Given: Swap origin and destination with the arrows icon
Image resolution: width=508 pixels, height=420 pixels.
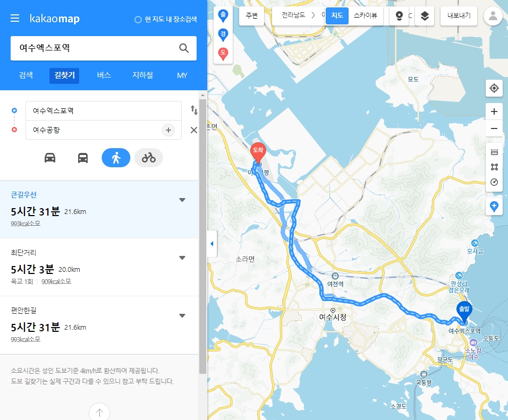Looking at the screenshot, I should click(194, 110).
